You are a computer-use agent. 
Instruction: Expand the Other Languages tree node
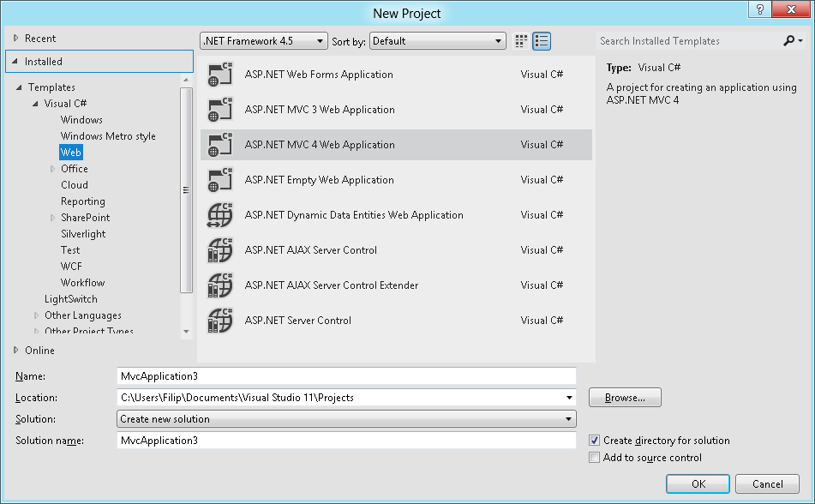(x=36, y=315)
